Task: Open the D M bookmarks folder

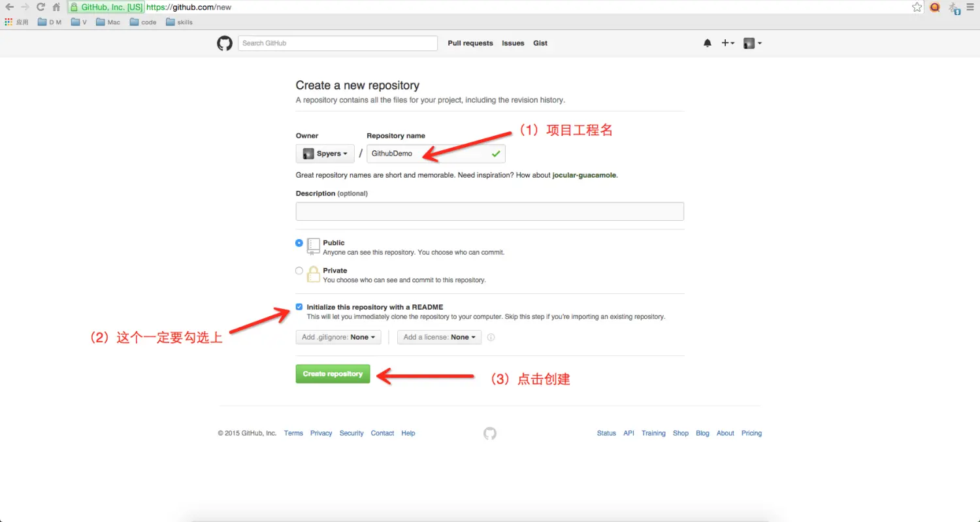Action: click(50, 22)
